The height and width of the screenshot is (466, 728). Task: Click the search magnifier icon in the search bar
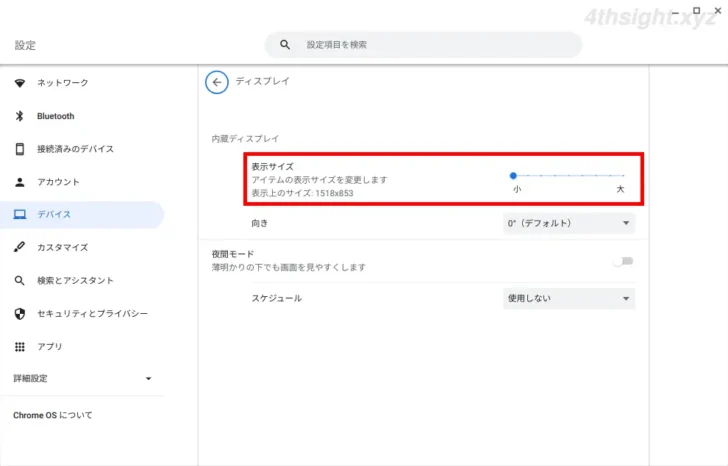pyautogui.click(x=285, y=45)
